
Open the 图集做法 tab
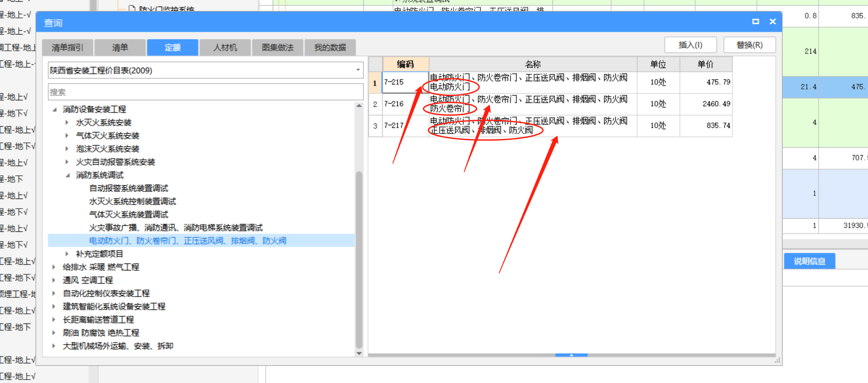[x=278, y=47]
